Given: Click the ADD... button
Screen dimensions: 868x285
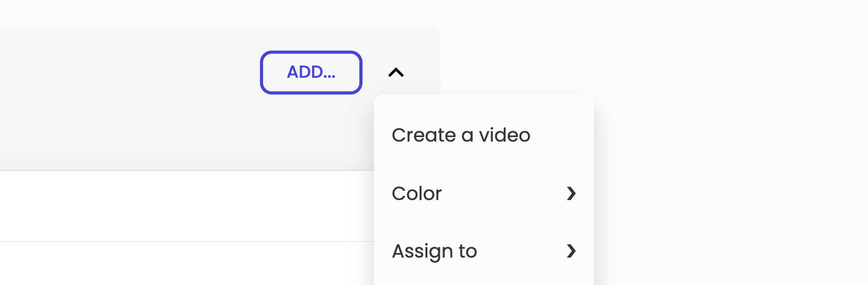Looking at the screenshot, I should coord(311,72).
